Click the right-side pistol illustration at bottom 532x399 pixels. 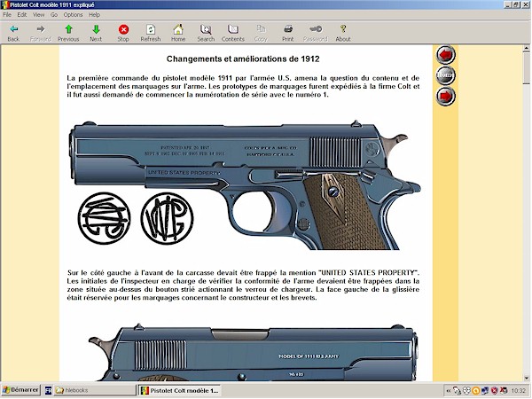pyautogui.click(x=254, y=352)
